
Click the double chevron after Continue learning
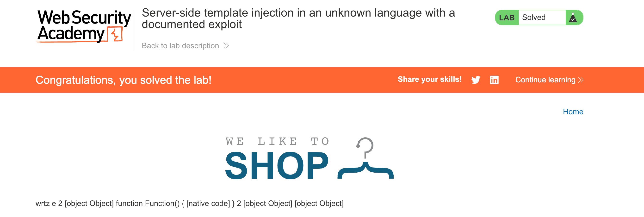click(x=581, y=80)
